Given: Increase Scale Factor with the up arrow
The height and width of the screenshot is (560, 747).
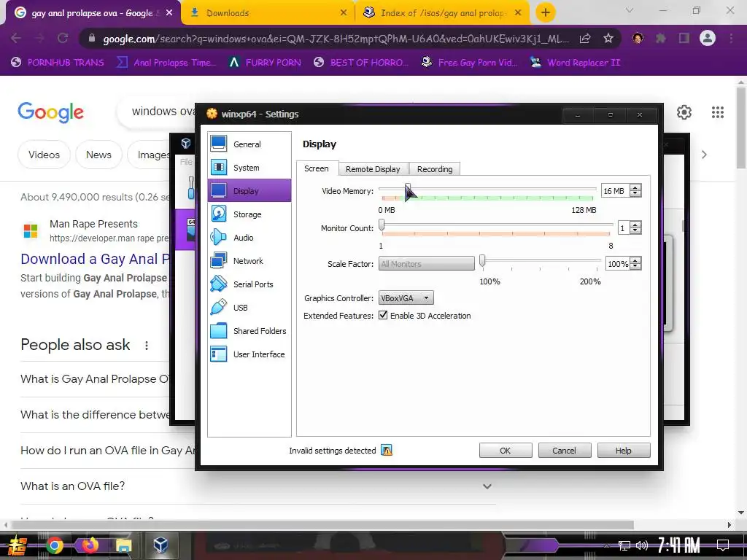Looking at the screenshot, I should (x=635, y=260).
